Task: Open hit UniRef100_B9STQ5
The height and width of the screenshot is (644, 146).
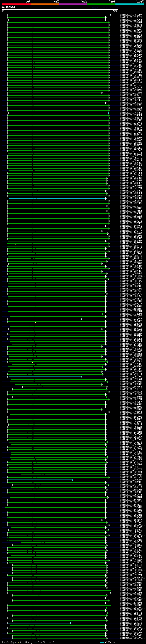Action: (x=131, y=208)
